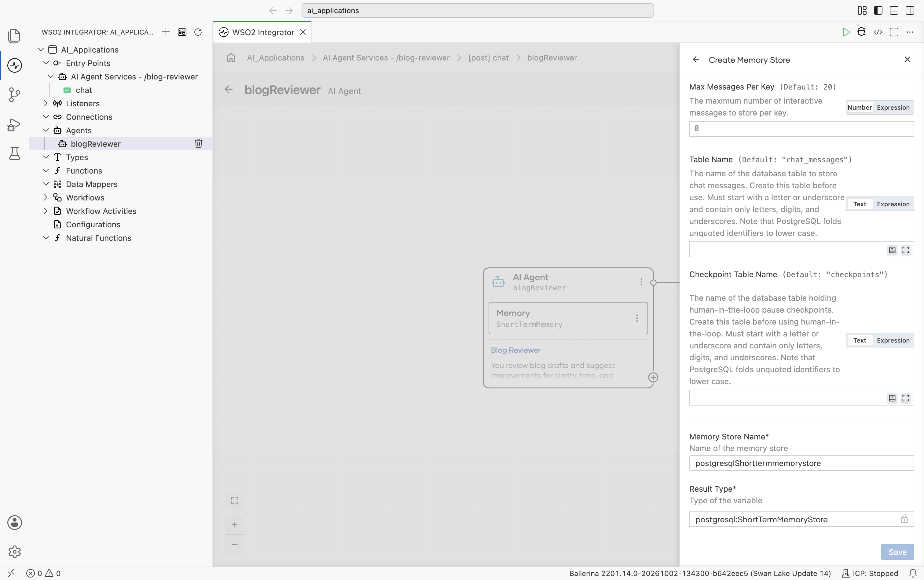Screen dimensions: 924x580
Task: Open the Manage gear icon
Action: pyautogui.click(x=15, y=552)
